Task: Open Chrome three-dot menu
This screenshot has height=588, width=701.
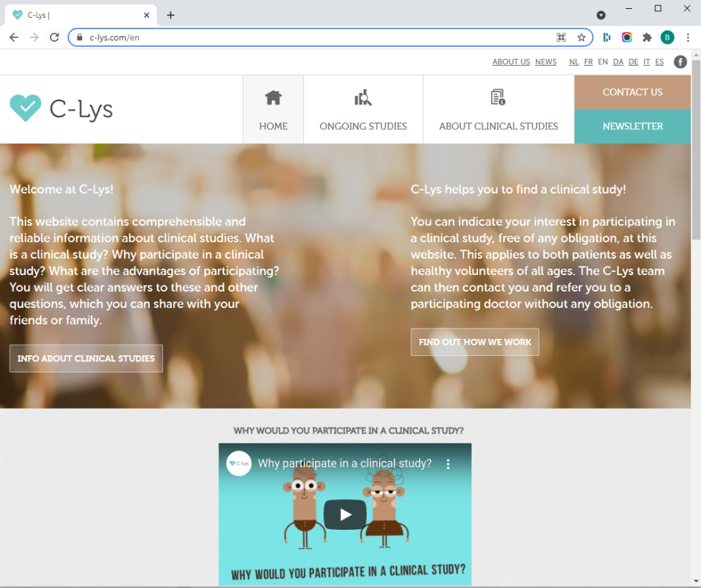Action: coord(687,38)
